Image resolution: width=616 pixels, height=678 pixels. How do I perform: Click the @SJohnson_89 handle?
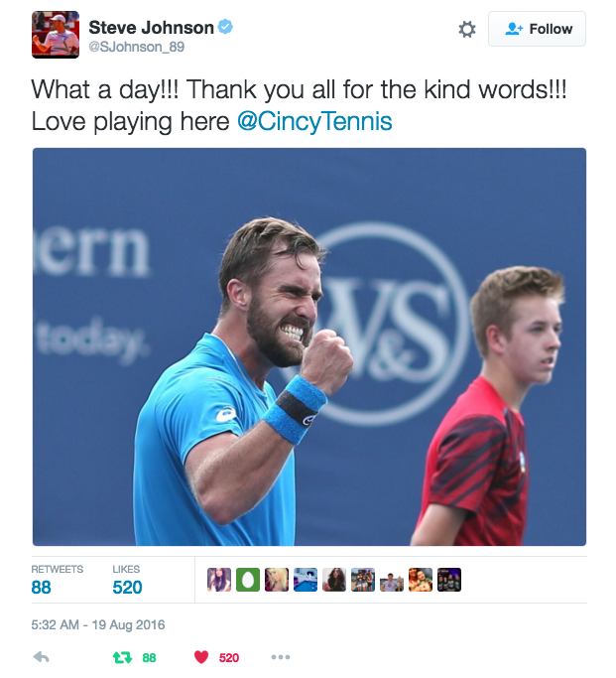pyautogui.click(x=137, y=47)
